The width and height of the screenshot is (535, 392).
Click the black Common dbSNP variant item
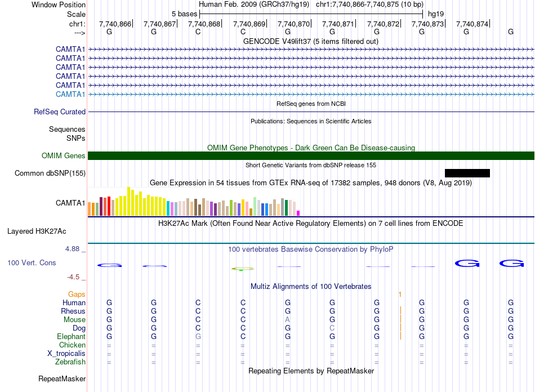coord(467,173)
